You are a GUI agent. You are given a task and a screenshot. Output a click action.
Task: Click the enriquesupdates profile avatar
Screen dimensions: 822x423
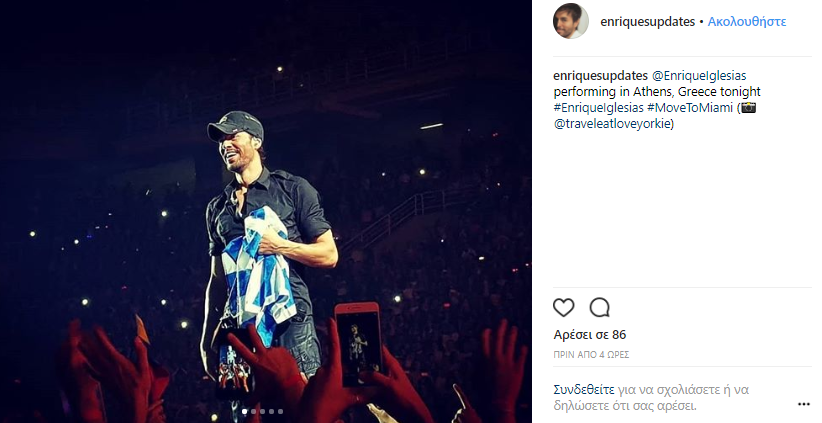pos(571,21)
